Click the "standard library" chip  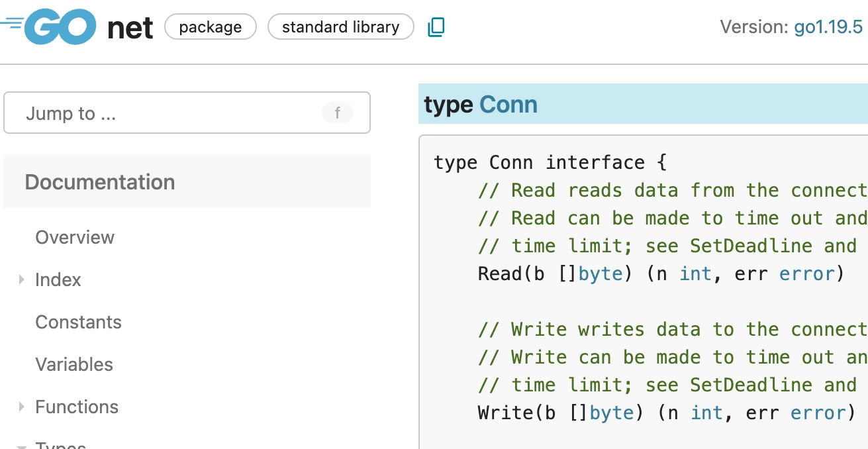(x=340, y=27)
